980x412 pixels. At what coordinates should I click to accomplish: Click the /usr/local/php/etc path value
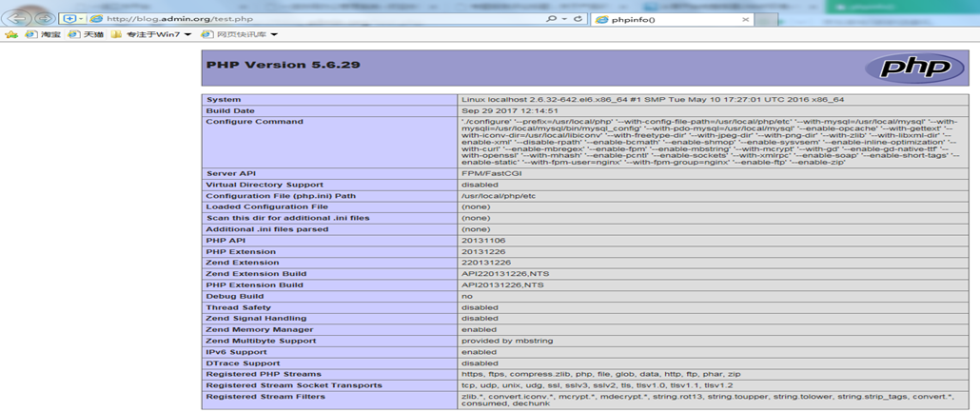click(499, 196)
